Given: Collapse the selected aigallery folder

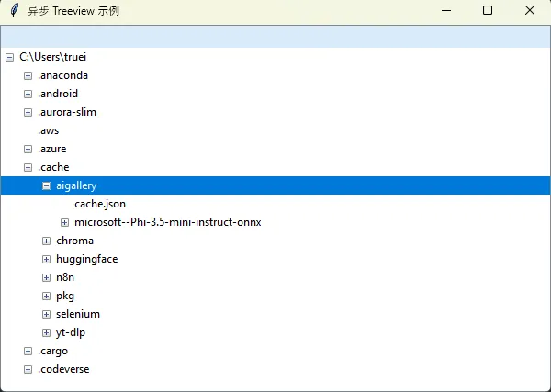Looking at the screenshot, I should [x=46, y=185].
